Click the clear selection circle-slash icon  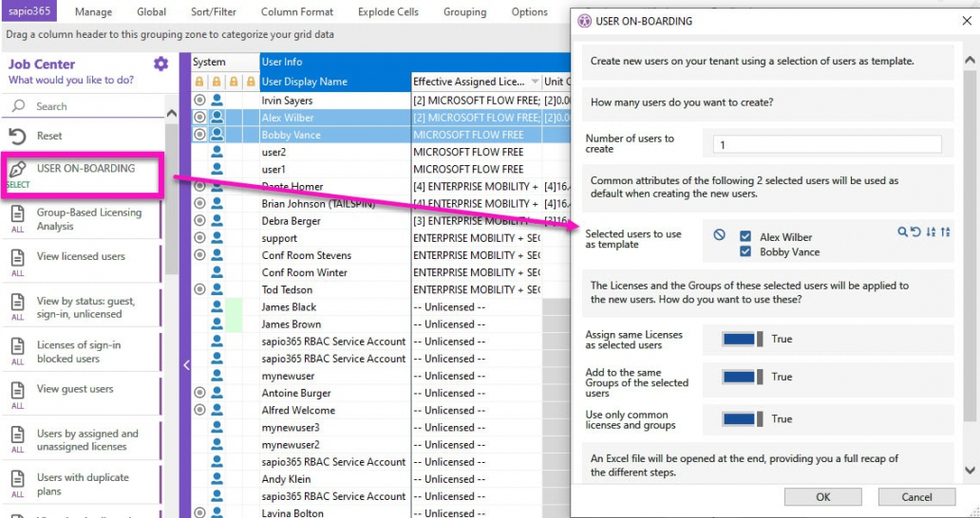720,234
